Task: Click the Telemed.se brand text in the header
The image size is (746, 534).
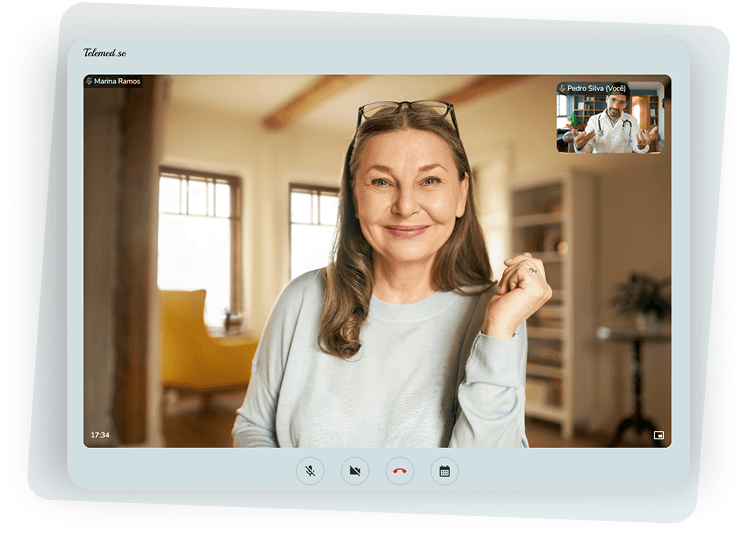Action: pos(105,52)
